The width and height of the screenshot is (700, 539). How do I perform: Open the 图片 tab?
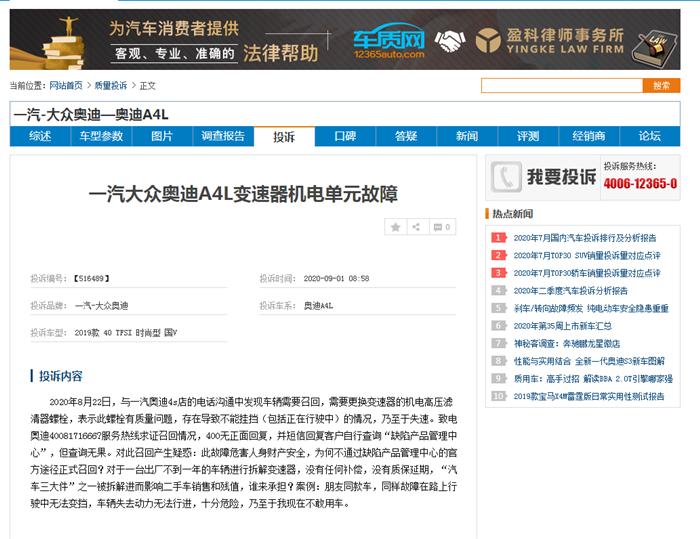[x=162, y=136]
